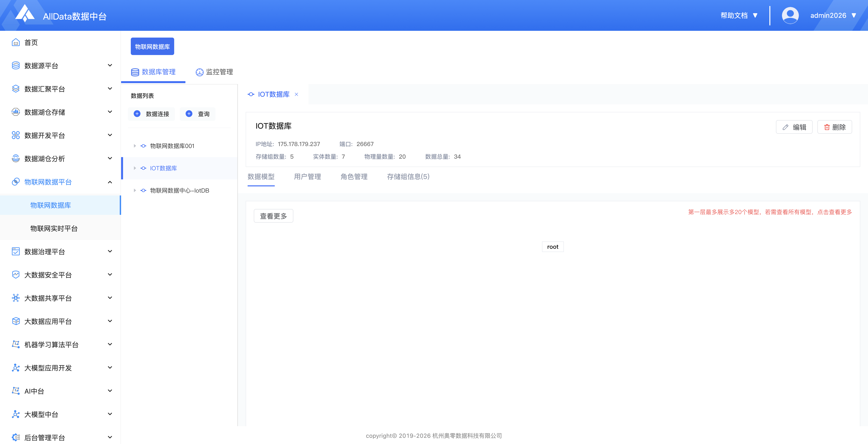Click the AI中台 icon

(x=16, y=391)
